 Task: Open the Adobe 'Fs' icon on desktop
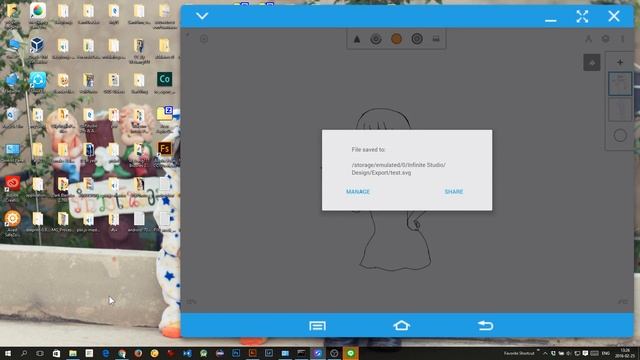pyautogui.click(x=164, y=149)
